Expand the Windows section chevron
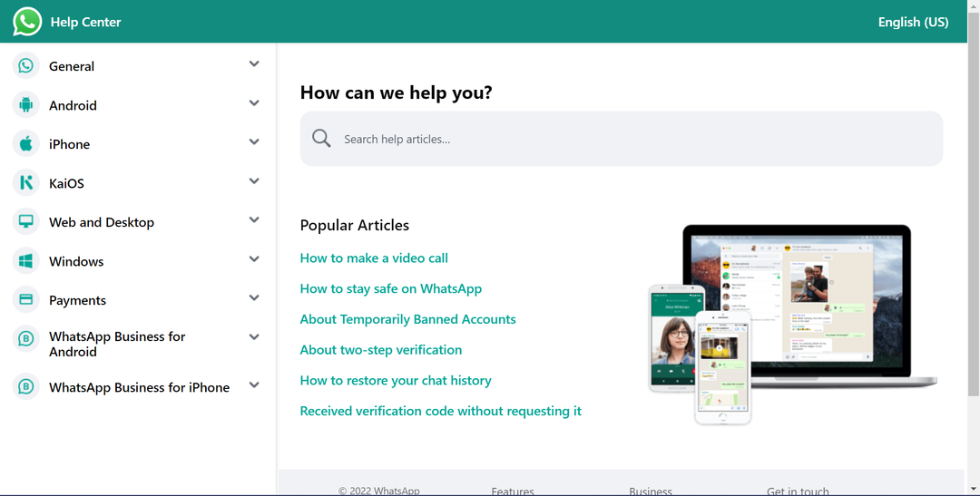The width and height of the screenshot is (980, 496). click(254, 258)
